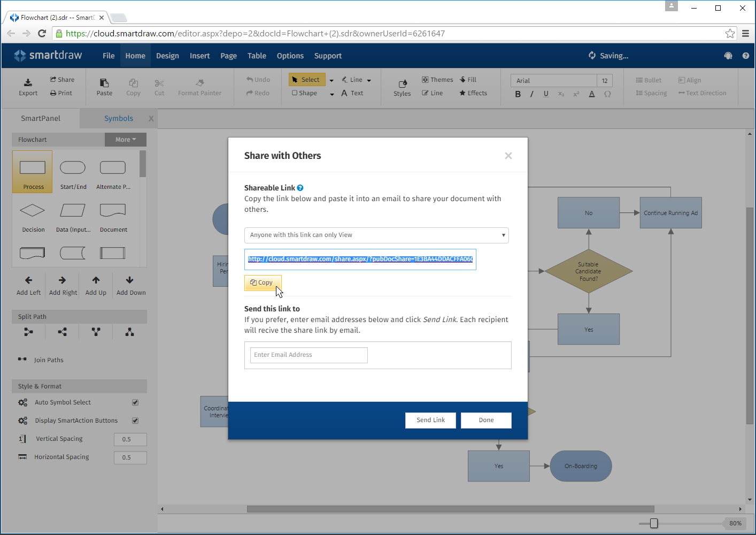Image resolution: width=756 pixels, height=535 pixels.
Task: Click the Add Right symbol icon
Action: [x=63, y=279]
